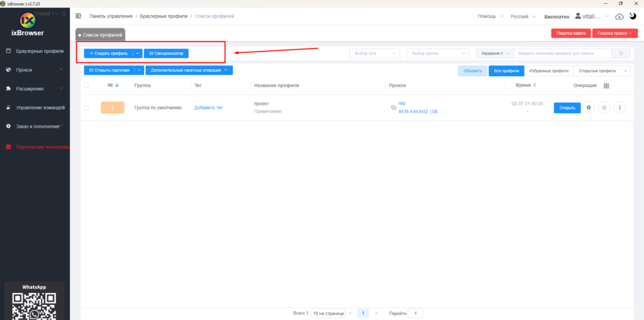The image size is (644, 320).
Task: Expand the Открыть партиями dropdown arrow
Action: 140,70
